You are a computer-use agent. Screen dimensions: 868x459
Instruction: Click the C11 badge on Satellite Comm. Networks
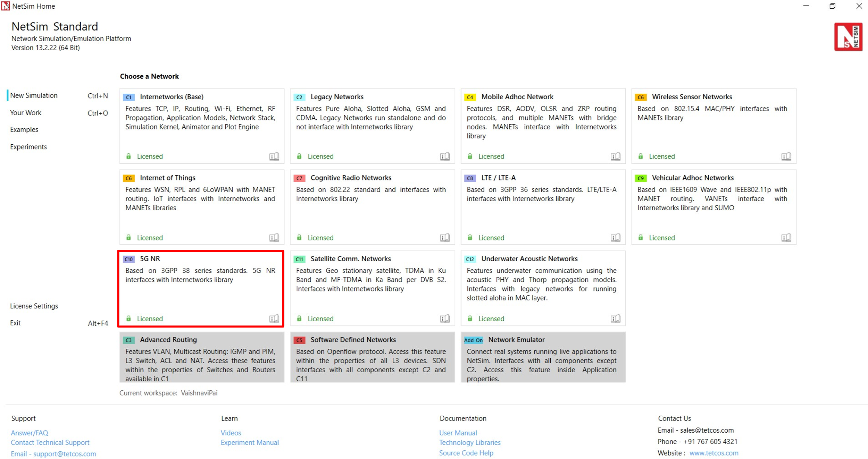tap(299, 259)
